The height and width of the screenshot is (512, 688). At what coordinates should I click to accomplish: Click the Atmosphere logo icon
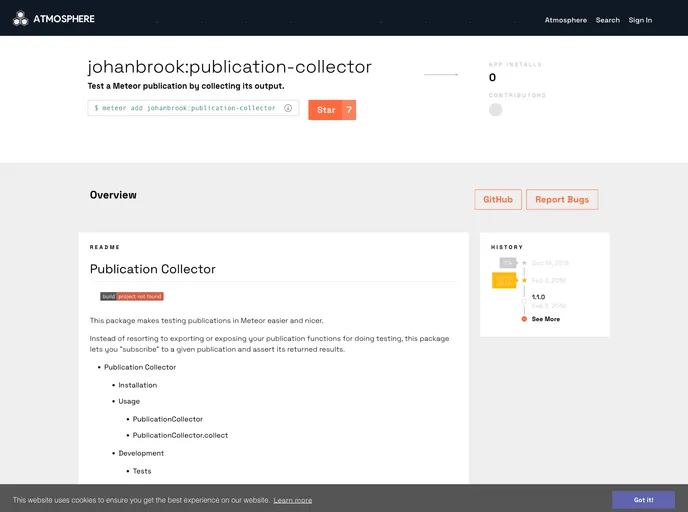click(x=20, y=18)
